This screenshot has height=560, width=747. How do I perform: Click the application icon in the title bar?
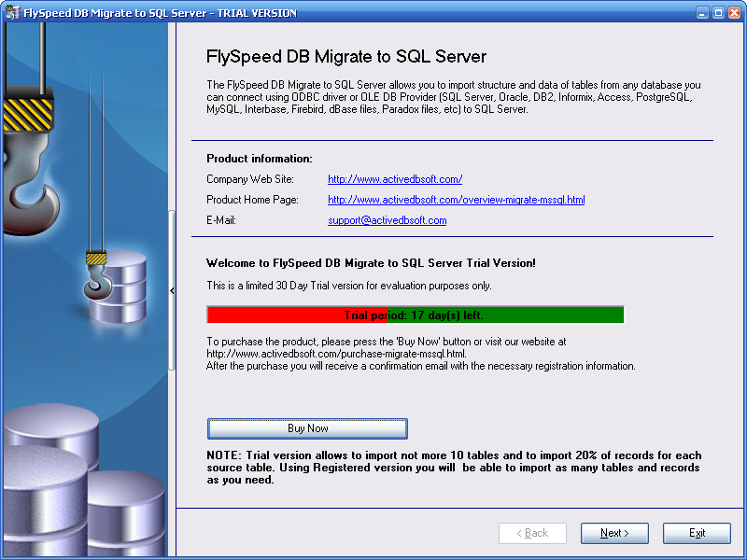(x=12, y=12)
